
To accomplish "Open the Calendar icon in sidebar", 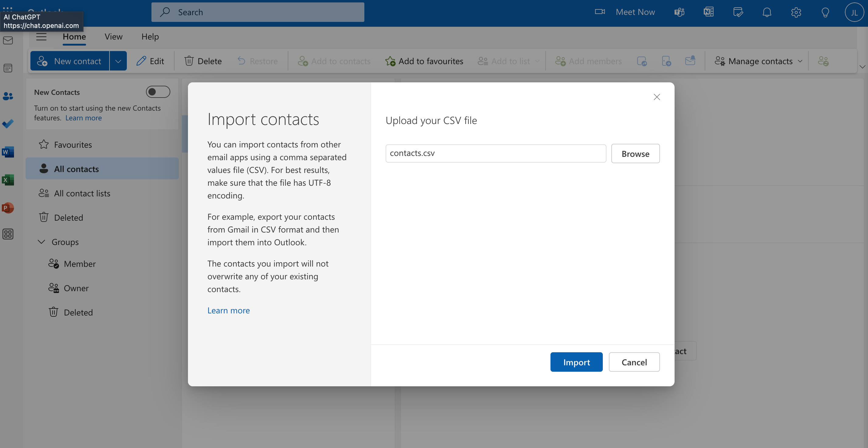I will (x=8, y=68).
